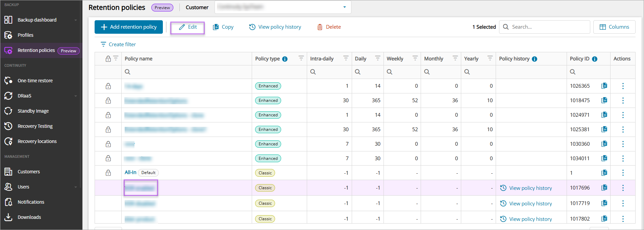Viewport: 644px width, 230px height.
Task: Click the Policy ID info icon
Action: [x=595, y=59]
